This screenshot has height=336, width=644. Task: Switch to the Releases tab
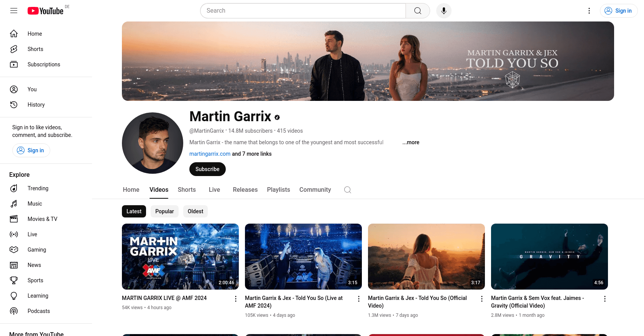tap(245, 190)
